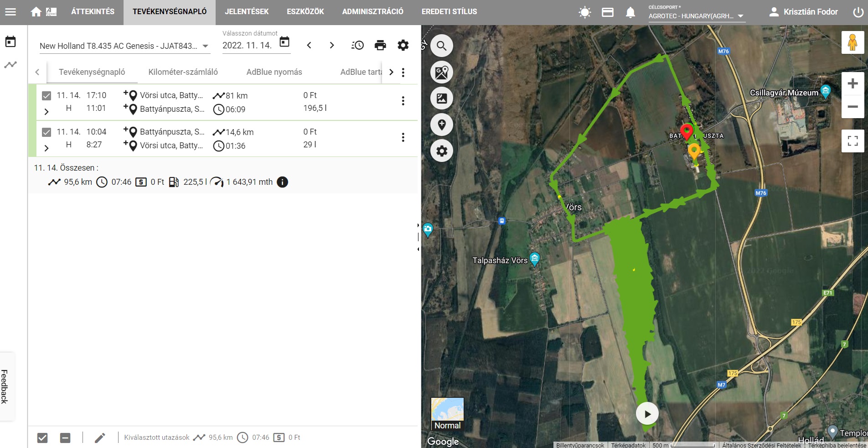Viewport: 868px width, 448px height.
Task: Open the notifications bell icon
Action: (630, 12)
